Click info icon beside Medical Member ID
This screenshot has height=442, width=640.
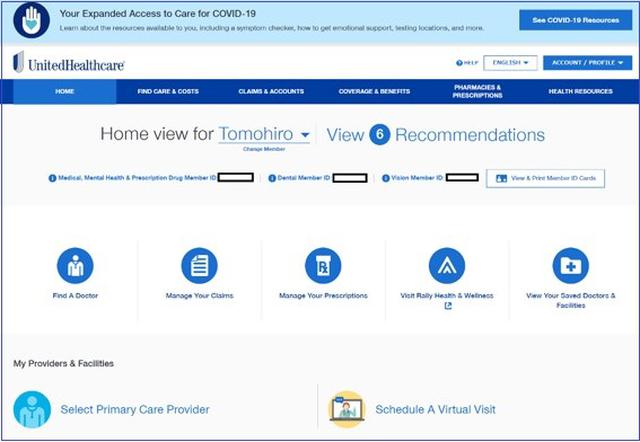(52, 178)
